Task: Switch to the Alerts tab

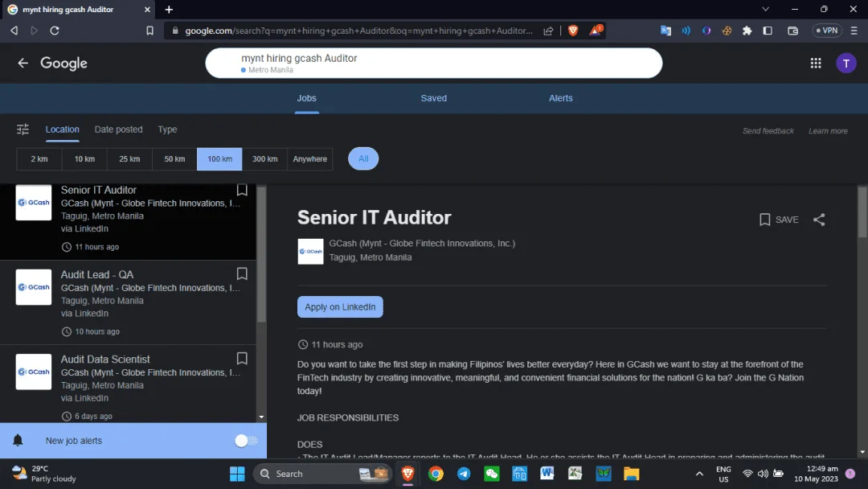Action: (x=560, y=98)
